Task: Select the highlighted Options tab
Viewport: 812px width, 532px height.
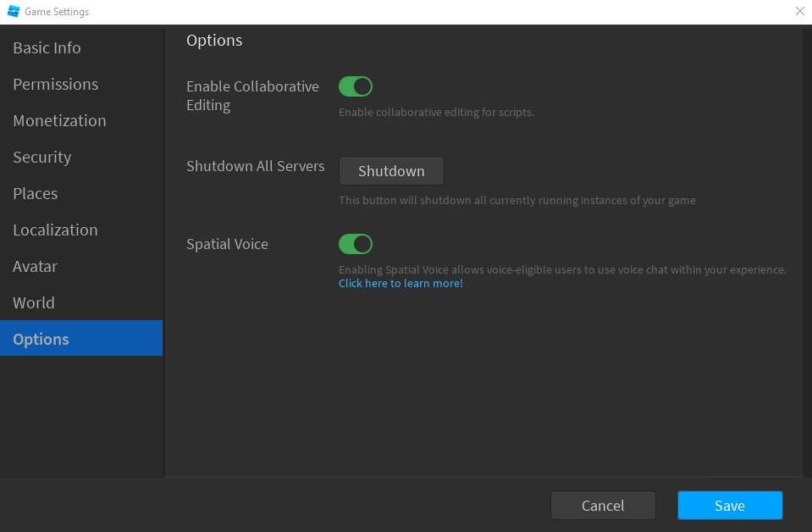Action: (x=41, y=340)
